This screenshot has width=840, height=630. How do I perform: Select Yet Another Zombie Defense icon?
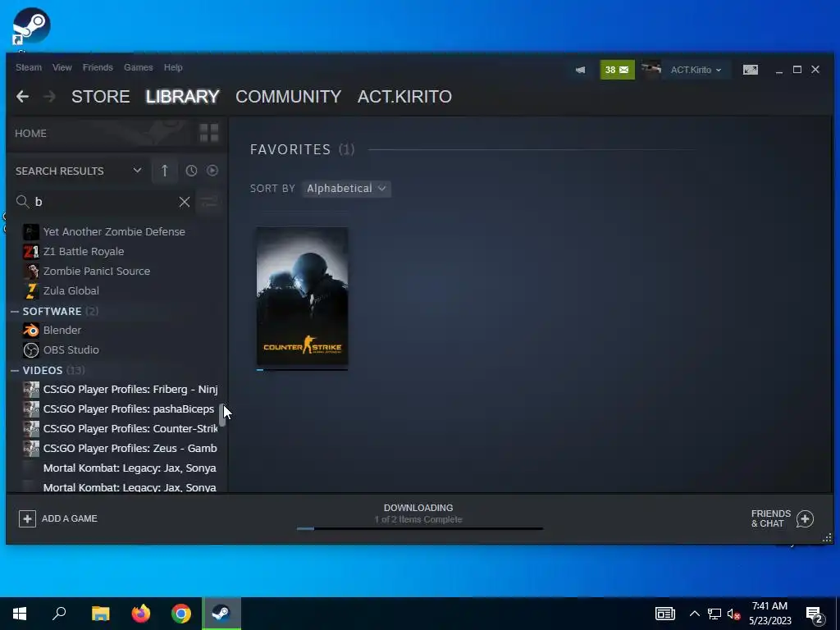coord(31,232)
